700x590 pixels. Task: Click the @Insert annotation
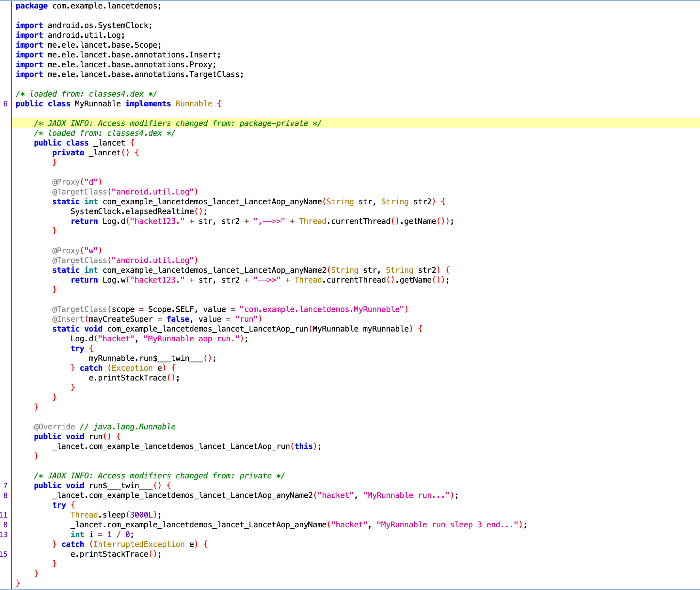pos(68,319)
